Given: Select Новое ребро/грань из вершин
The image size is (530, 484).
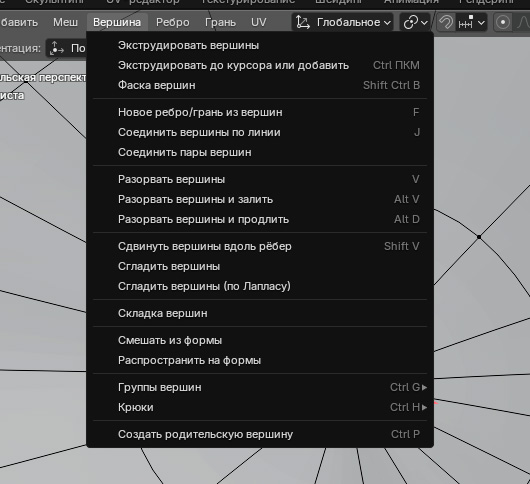Looking at the screenshot, I should tap(260, 112).
